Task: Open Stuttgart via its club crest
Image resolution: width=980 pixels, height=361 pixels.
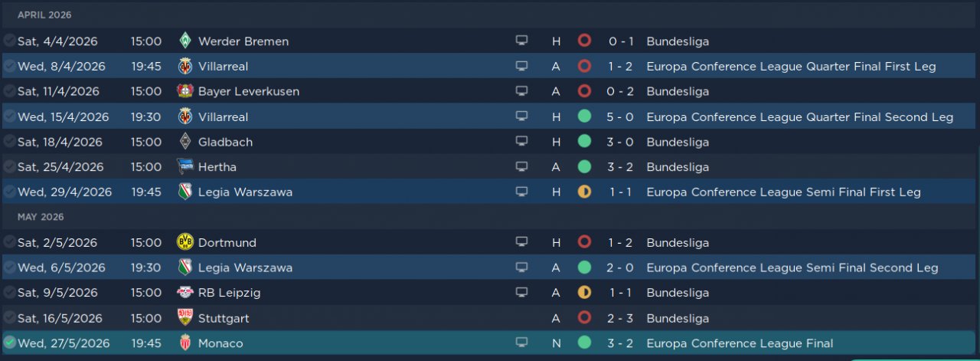Action: tap(185, 318)
